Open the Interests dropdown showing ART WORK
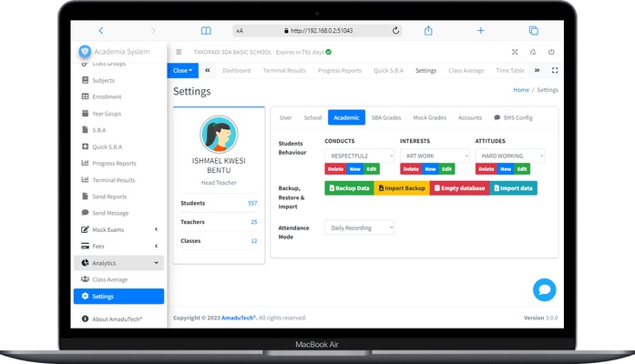The image size is (635, 364). click(x=434, y=156)
